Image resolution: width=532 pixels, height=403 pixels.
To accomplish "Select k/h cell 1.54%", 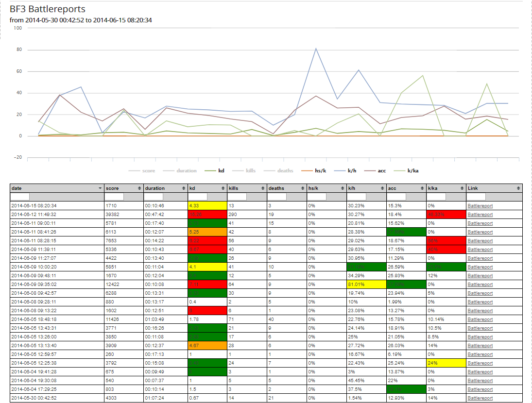I will (x=366, y=398).
